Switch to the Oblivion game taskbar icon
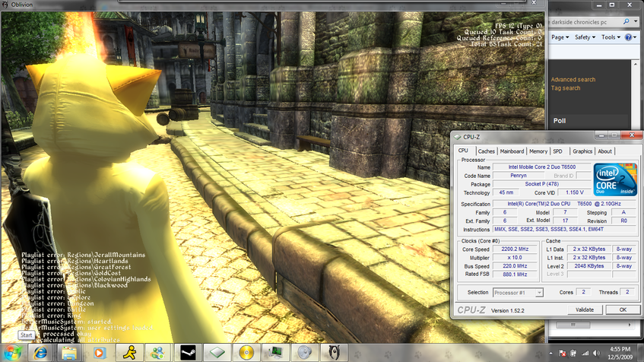Viewport: 644px width, 362px height. 335,353
